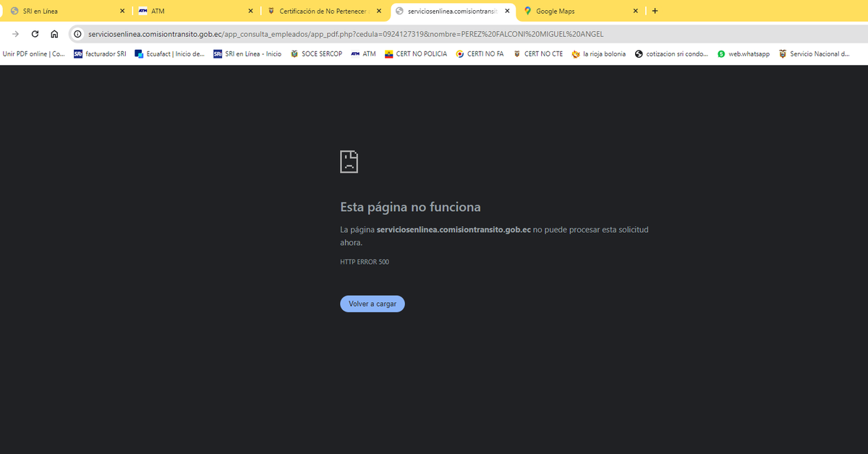Open the la rioja bolonia bookmark

599,53
